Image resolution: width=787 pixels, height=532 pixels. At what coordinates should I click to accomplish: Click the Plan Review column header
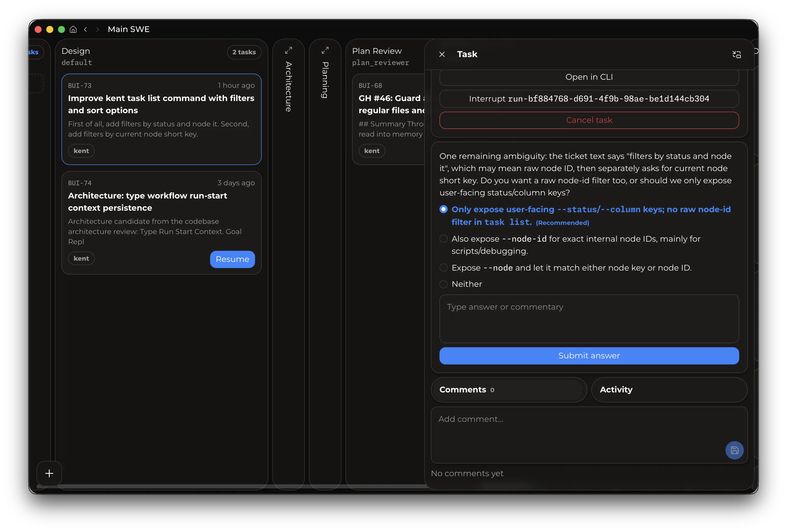[x=377, y=51]
